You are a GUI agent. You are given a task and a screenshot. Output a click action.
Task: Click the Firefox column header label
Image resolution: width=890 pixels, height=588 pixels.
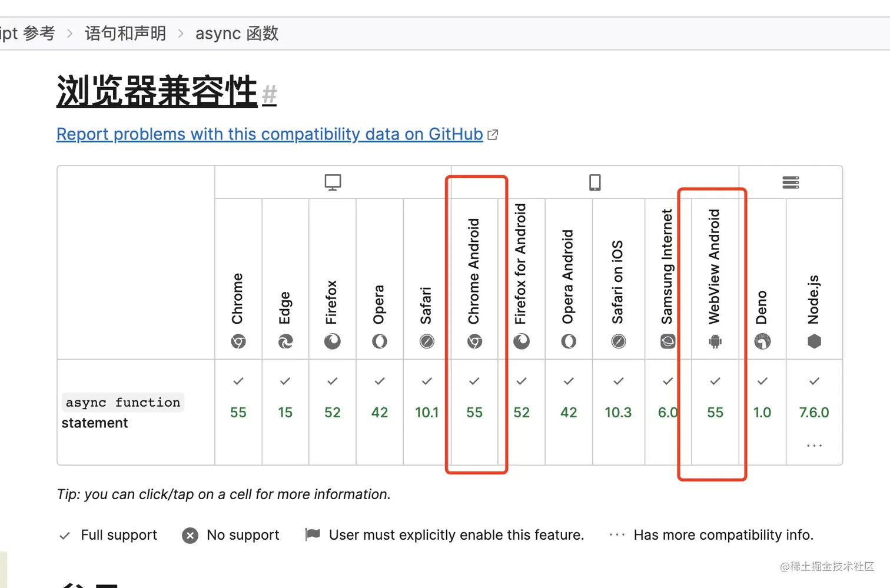331,302
